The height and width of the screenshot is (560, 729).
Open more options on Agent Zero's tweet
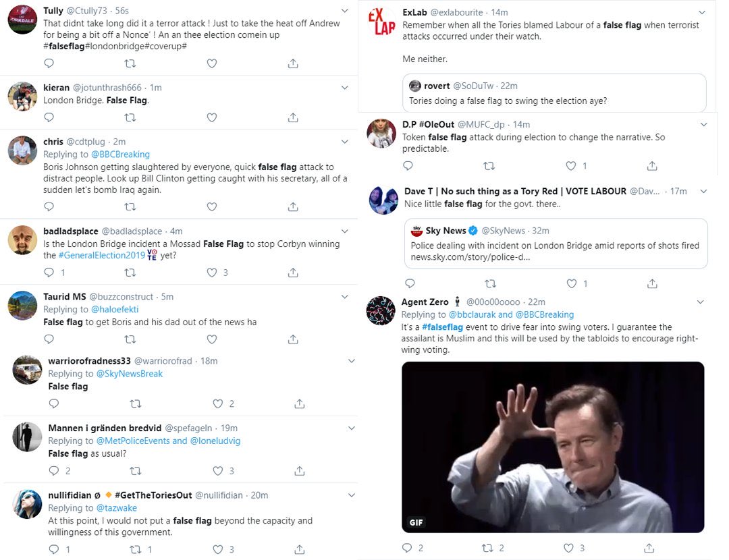tap(700, 302)
